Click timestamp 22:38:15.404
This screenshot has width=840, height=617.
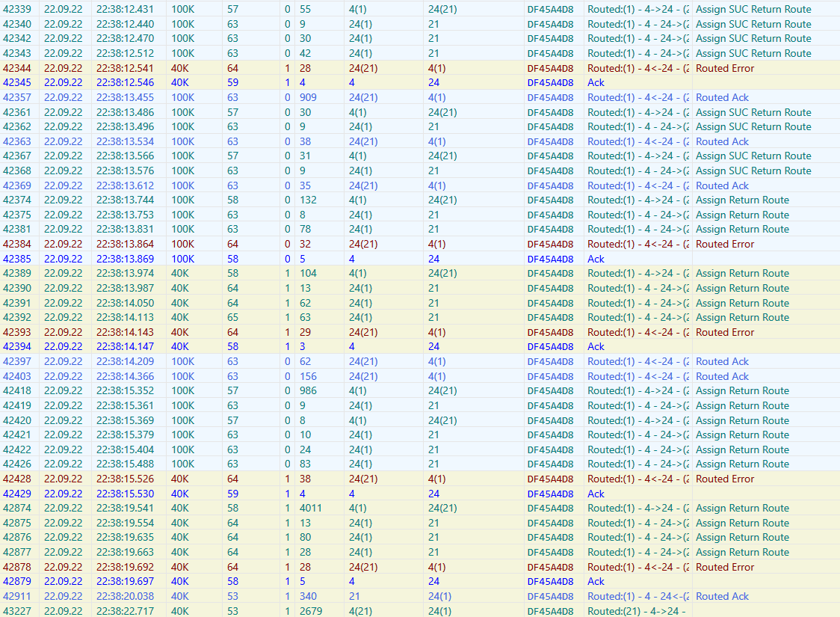[x=125, y=449]
